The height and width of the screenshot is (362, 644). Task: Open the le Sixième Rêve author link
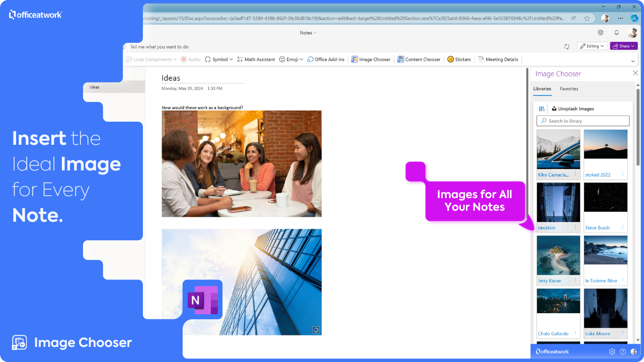tap(601, 281)
